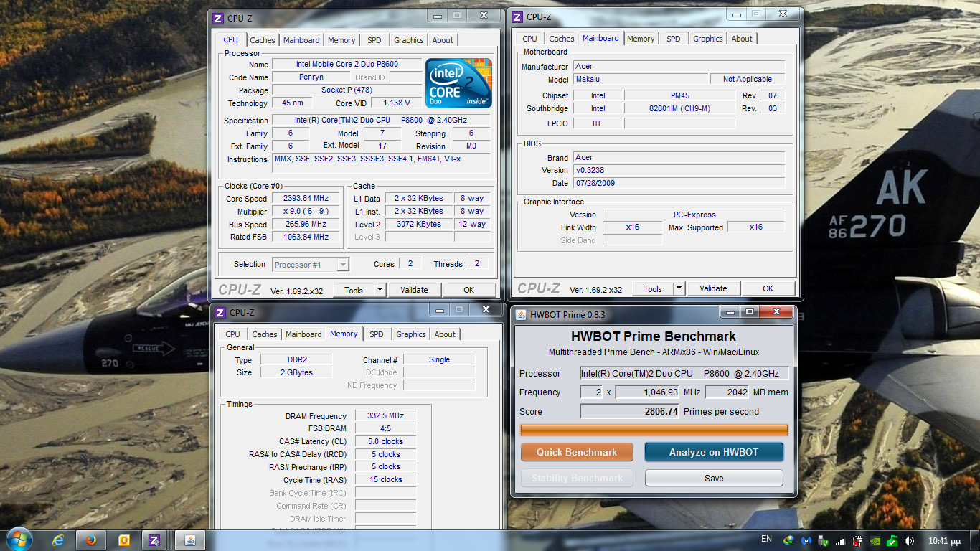This screenshot has width=980, height=551.
Task: Click the Save button in HWBOT Prime
Action: (714, 478)
